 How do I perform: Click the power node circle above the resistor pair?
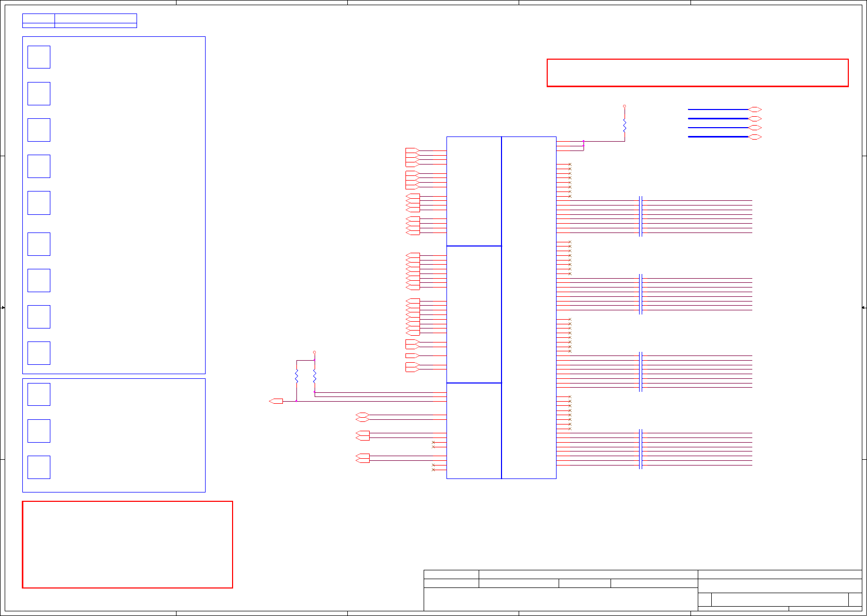pyautogui.click(x=315, y=352)
